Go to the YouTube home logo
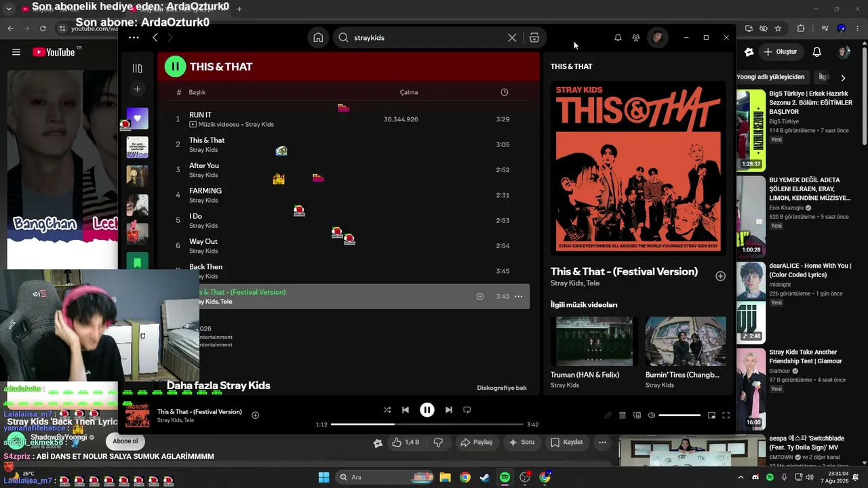Screen dimensions: 868x488 (56, 52)
